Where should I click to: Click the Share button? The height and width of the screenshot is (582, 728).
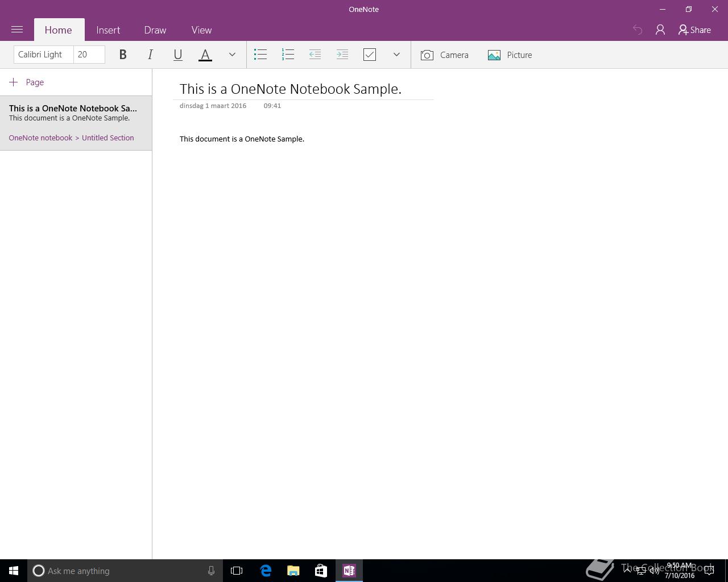[x=694, y=30]
